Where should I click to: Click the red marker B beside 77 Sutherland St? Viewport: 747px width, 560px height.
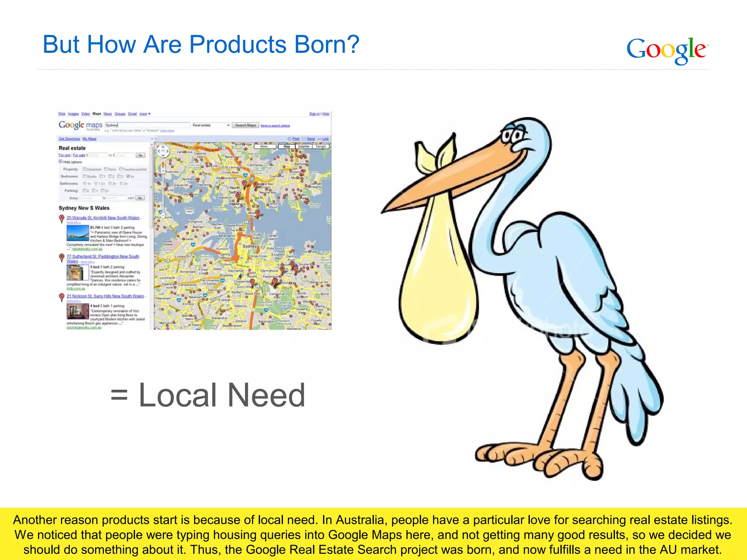click(x=62, y=258)
